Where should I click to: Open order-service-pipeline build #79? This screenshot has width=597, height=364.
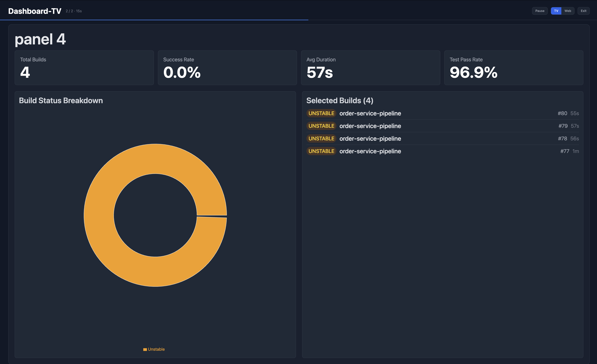[x=370, y=126]
